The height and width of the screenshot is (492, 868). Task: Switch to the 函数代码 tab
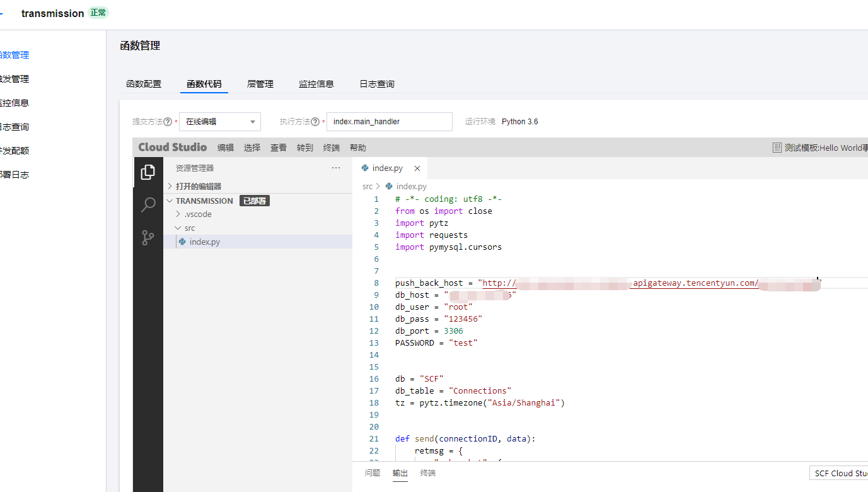(204, 84)
